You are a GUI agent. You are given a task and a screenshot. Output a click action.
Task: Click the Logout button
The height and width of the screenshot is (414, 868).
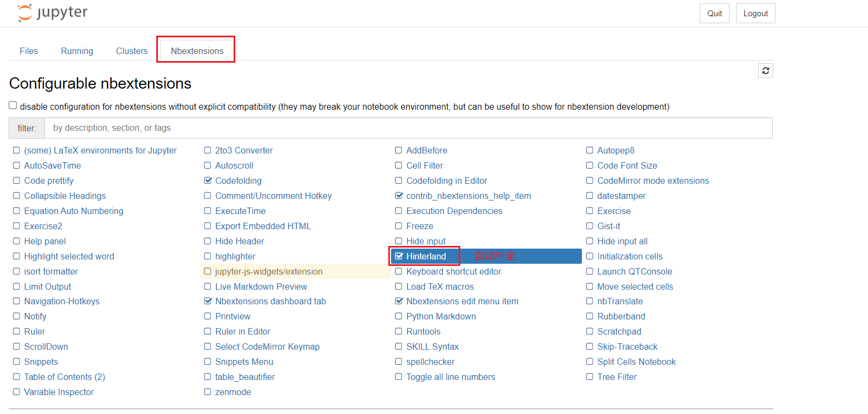(756, 14)
